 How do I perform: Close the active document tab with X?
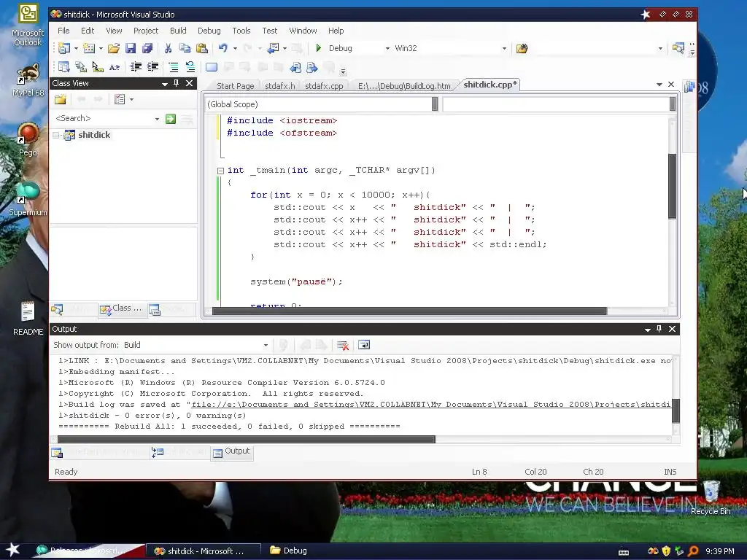671,85
